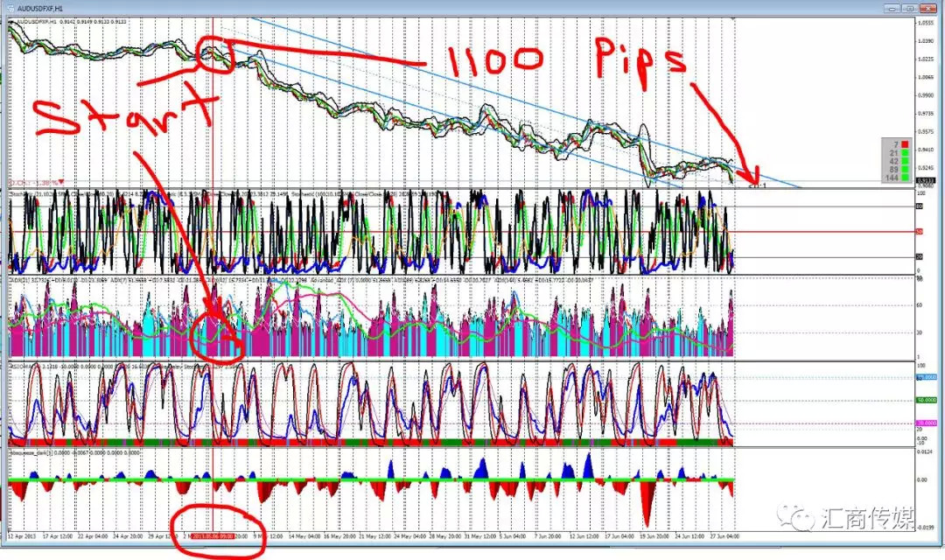
Task: Click the green square beside 144 in legend
Action: coord(905,178)
